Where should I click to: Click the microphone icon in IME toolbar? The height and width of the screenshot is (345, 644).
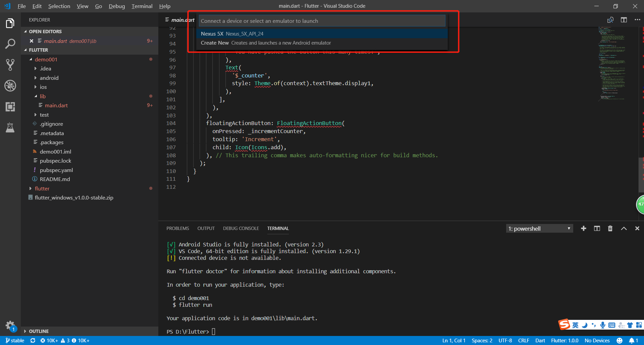(603, 325)
